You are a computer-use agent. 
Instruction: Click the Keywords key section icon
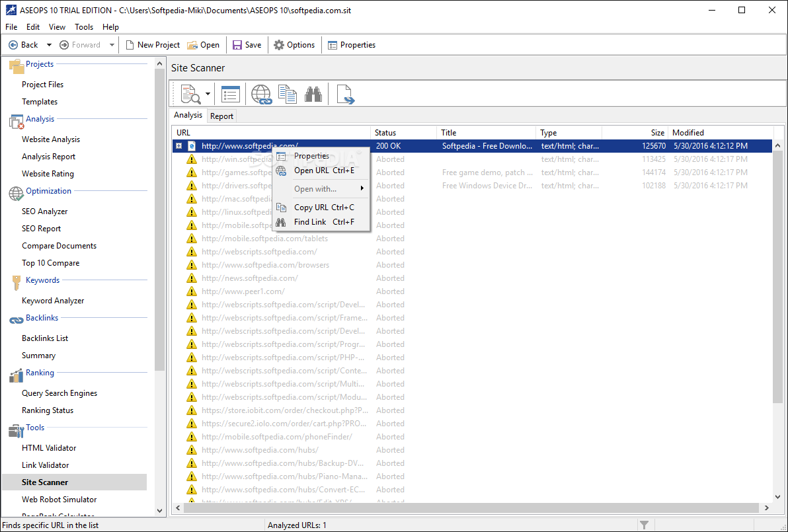click(x=17, y=282)
